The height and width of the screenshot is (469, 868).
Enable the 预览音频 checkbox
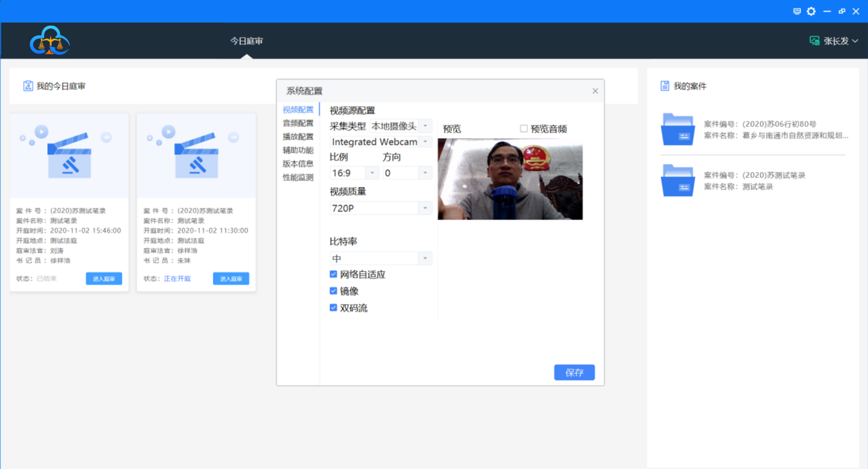pyautogui.click(x=524, y=129)
